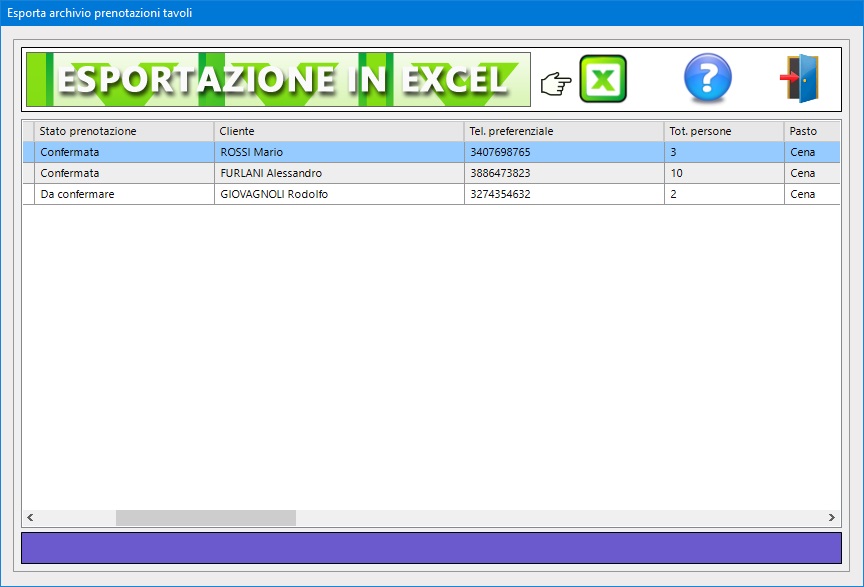Sort by Stato prenotazione column header
The height and width of the screenshot is (587, 864).
tap(124, 131)
